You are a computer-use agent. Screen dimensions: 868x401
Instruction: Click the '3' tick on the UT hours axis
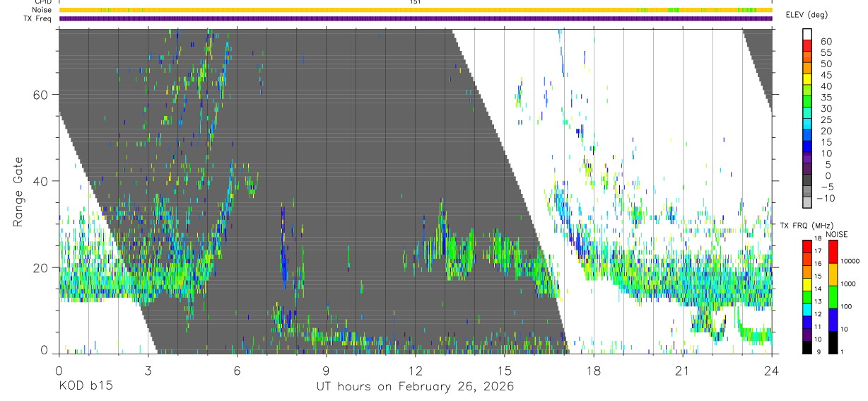[x=148, y=371]
